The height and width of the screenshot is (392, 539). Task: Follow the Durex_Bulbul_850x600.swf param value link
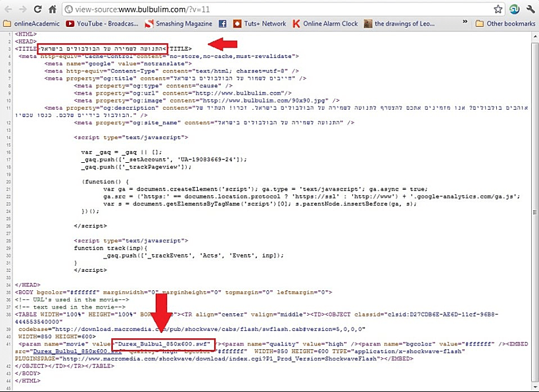[163, 343]
